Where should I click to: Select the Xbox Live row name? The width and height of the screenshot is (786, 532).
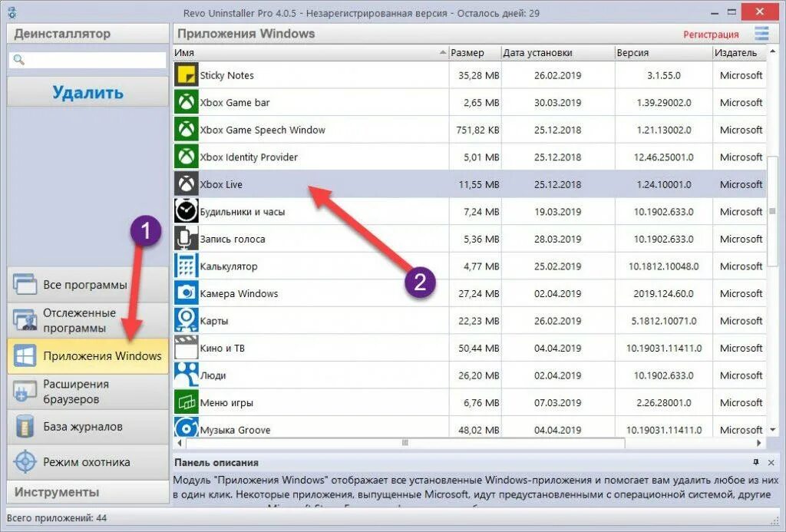(x=221, y=184)
